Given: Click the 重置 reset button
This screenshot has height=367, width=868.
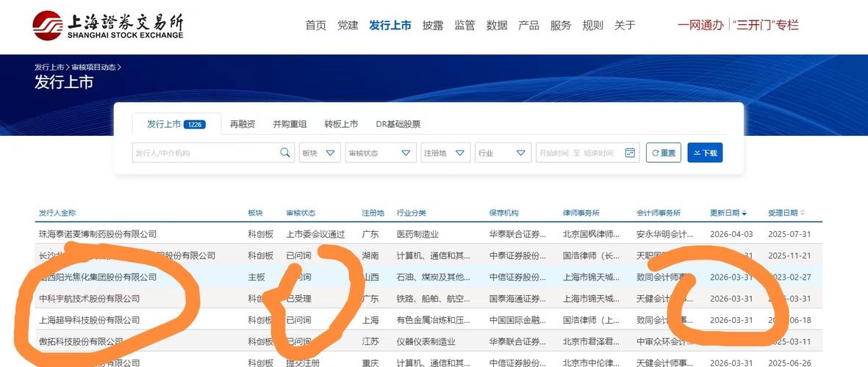Looking at the screenshot, I should pyautogui.click(x=664, y=153).
